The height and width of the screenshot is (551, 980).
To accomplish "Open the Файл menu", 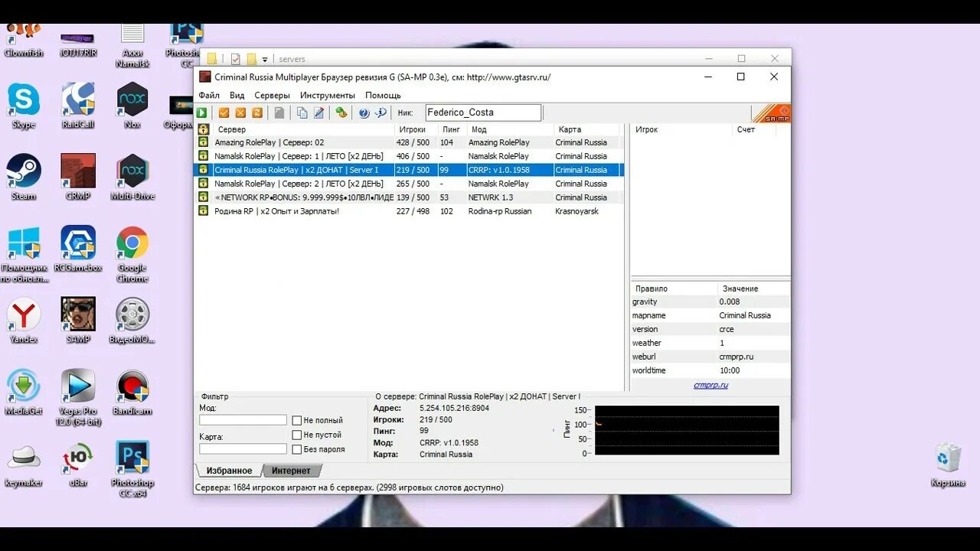I will [209, 96].
